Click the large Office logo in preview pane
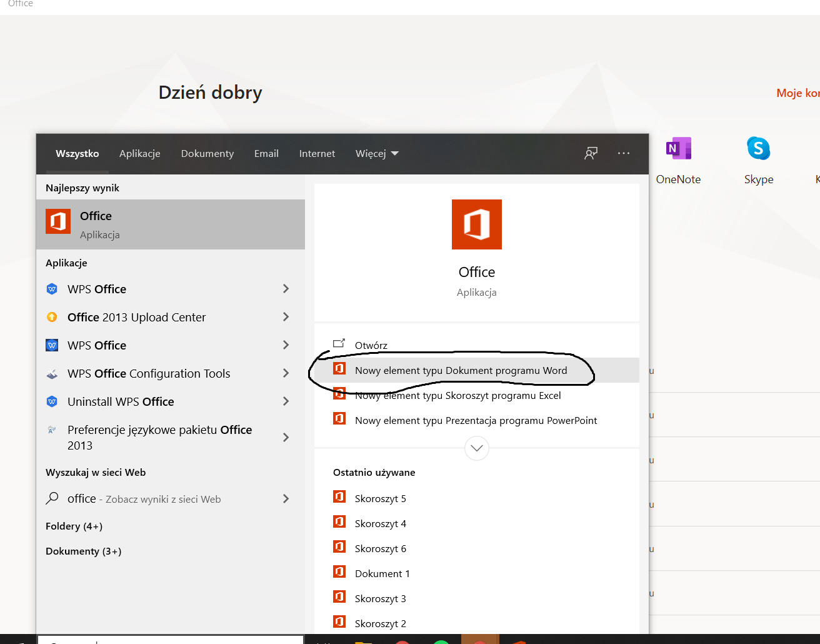This screenshot has width=820, height=644. pos(477,224)
